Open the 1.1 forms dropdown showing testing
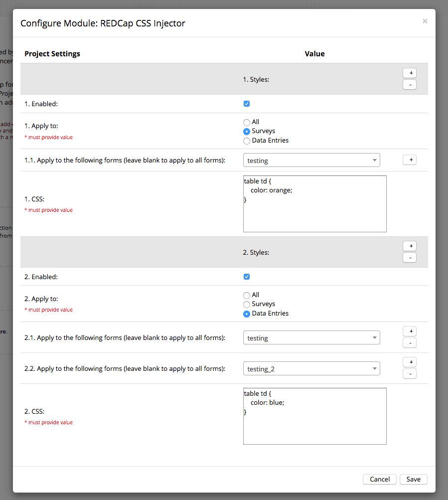Screen dimensions: 448x500 tap(311, 160)
